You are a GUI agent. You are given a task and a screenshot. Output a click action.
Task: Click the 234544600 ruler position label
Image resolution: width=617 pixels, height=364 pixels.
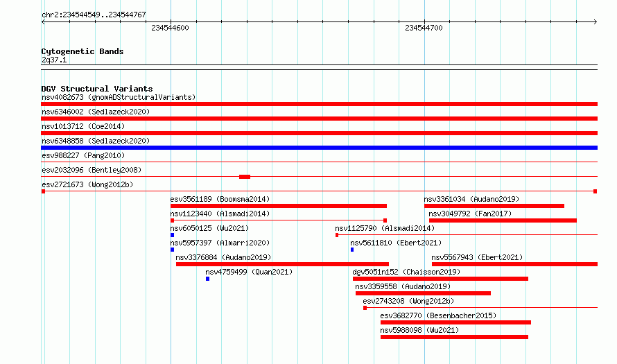coord(170,28)
